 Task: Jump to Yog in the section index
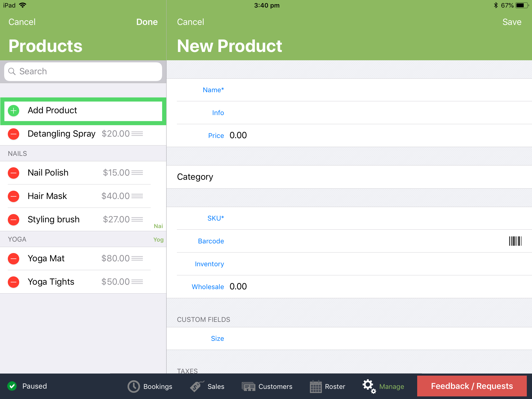point(158,240)
